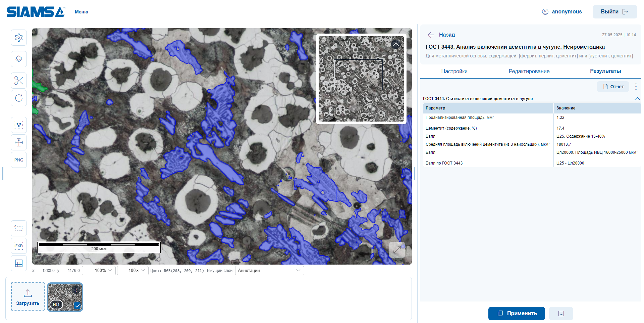The height and width of the screenshot is (323, 644).
Task: Click the Ц25 - Цп20000 result cell
Action: point(570,163)
